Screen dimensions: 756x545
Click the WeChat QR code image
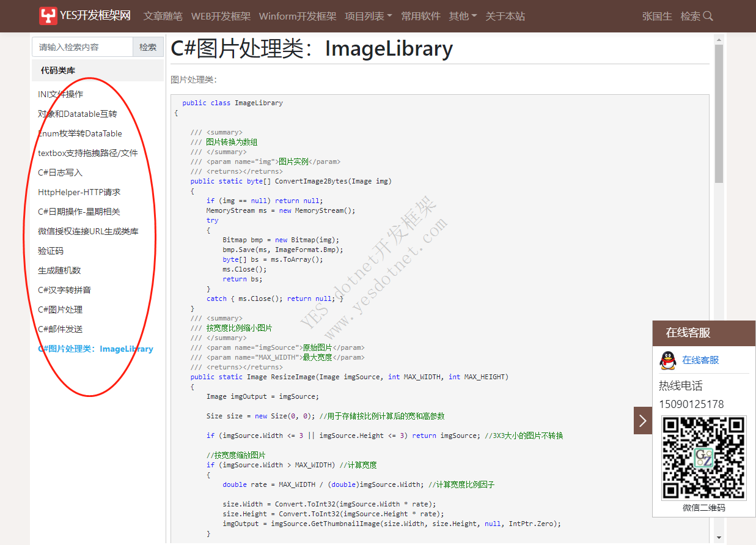coord(703,458)
